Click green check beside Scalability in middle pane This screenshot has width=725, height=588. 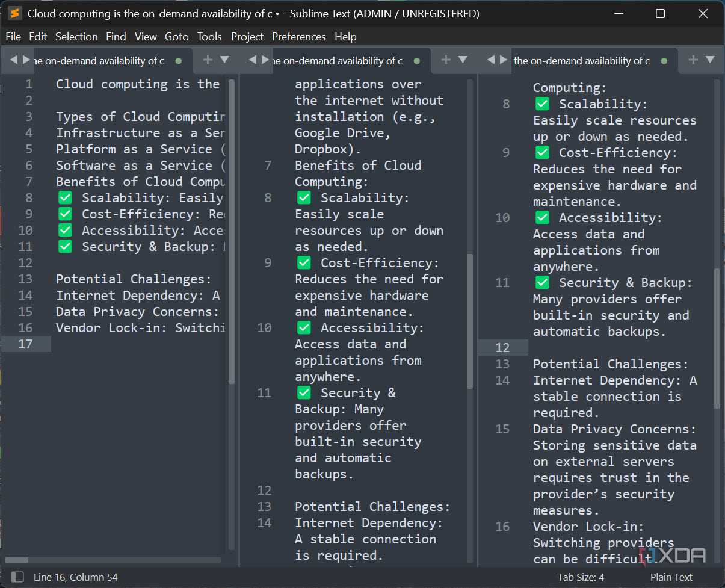(x=304, y=198)
